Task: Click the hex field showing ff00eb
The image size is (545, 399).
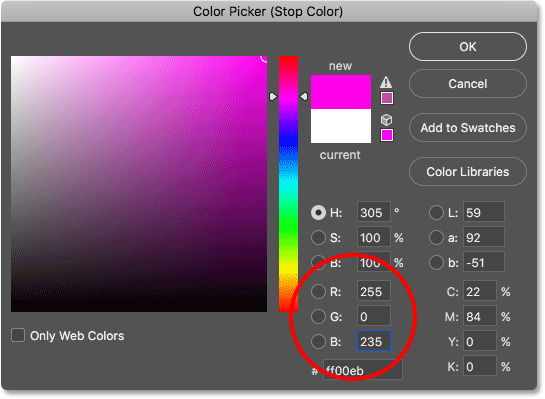Action: pyautogui.click(x=363, y=370)
